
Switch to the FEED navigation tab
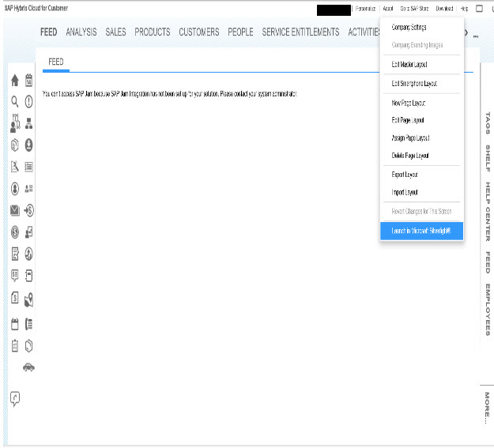pyautogui.click(x=48, y=32)
